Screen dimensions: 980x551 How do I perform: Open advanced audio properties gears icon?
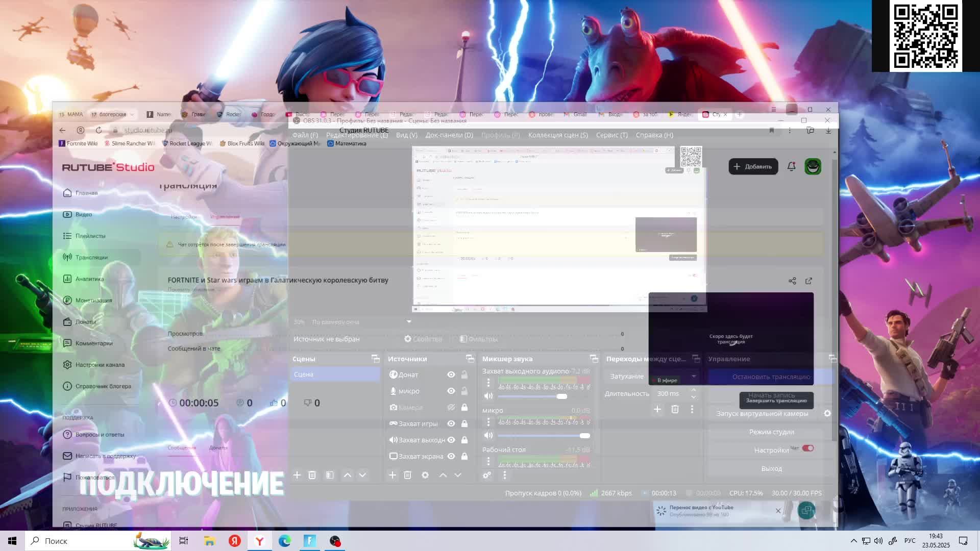pyautogui.click(x=487, y=475)
